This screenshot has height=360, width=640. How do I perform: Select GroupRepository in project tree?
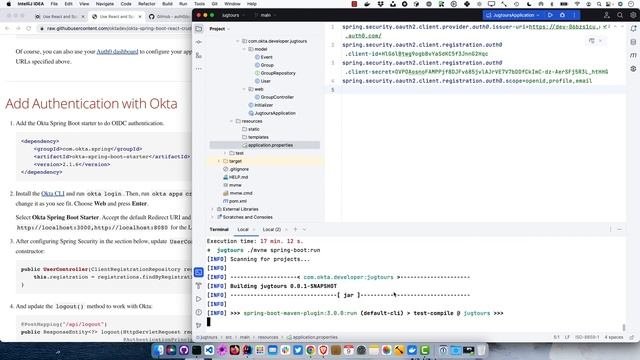278,73
